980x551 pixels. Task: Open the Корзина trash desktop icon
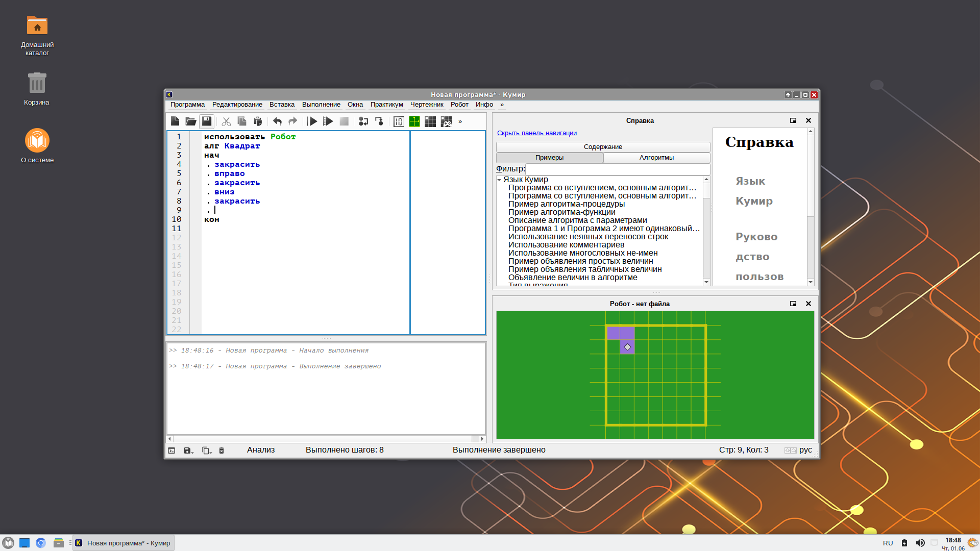(37, 89)
